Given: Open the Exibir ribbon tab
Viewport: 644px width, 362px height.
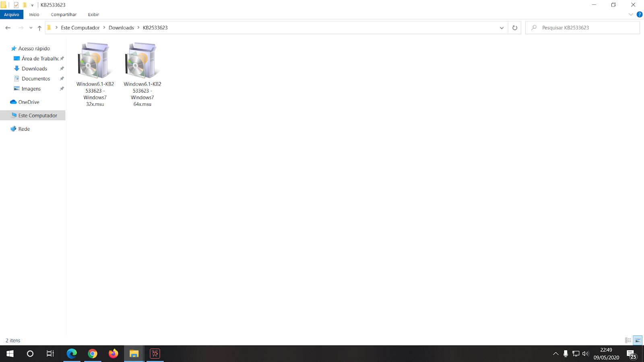Looking at the screenshot, I should 93,14.
